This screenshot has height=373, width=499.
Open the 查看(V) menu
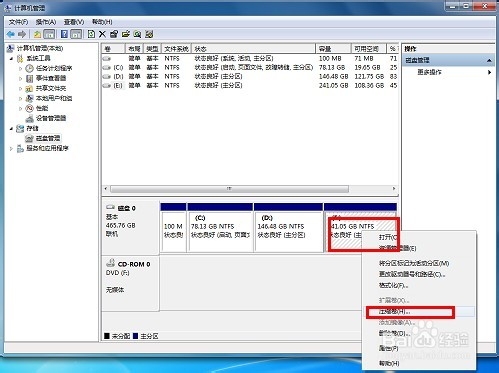(74, 22)
